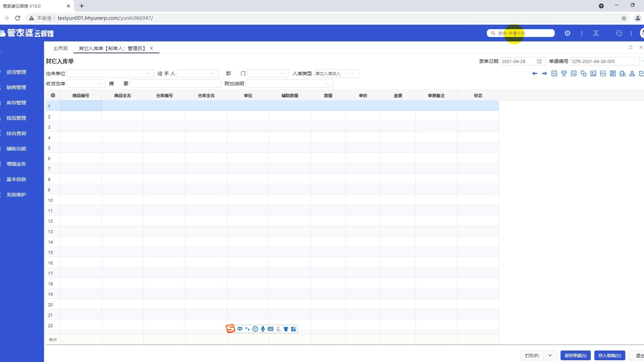This screenshot has height=362, width=644.
Task: Click the person user toolbar icon
Action: click(632, 73)
